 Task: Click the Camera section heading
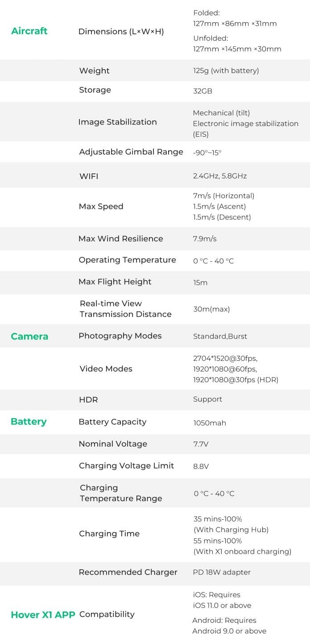[x=29, y=336]
